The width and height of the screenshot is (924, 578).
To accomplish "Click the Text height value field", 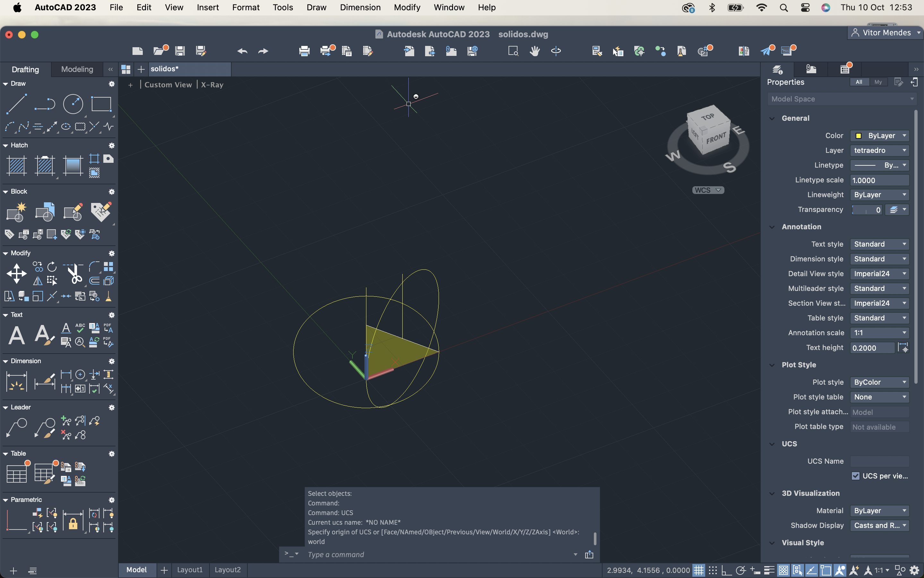I will tap(872, 347).
